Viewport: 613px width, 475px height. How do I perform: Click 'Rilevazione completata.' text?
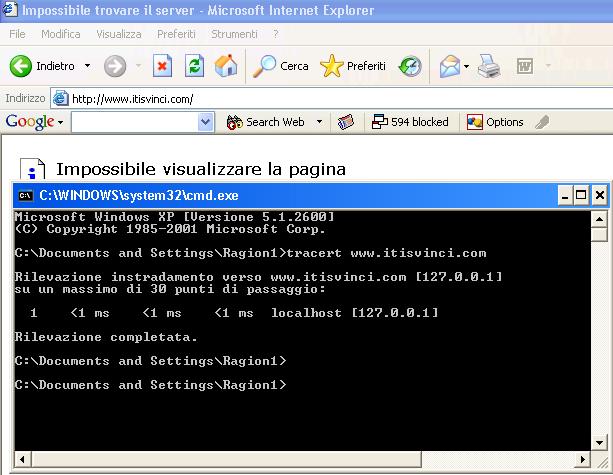click(x=106, y=337)
